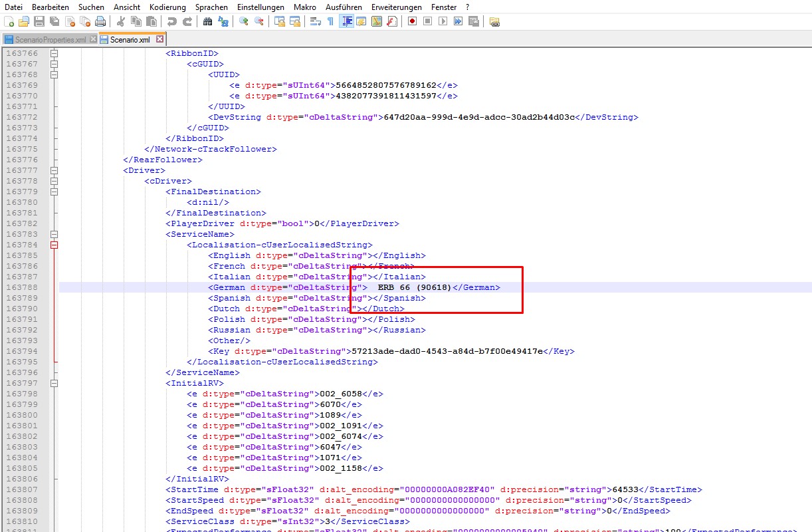Viewport: 812px width, 532px height.
Task: Start macro recording with red record icon
Action: click(x=412, y=21)
